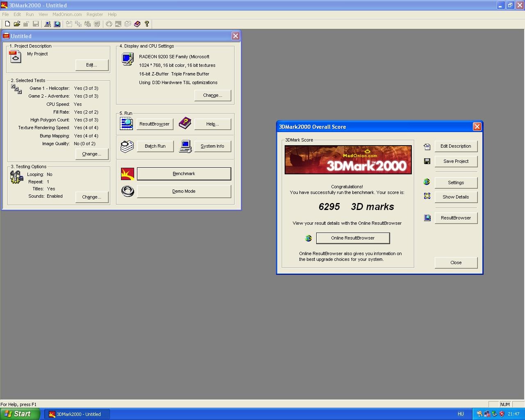Click Edit Description in score dialog
The width and height of the screenshot is (525, 420).
(456, 146)
